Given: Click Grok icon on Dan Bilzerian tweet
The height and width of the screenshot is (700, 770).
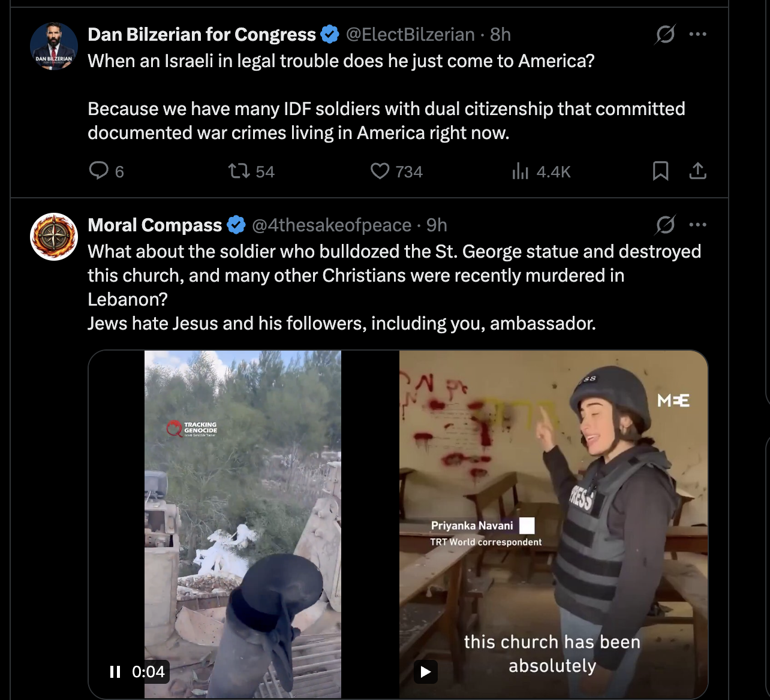Looking at the screenshot, I should pyautogui.click(x=665, y=35).
